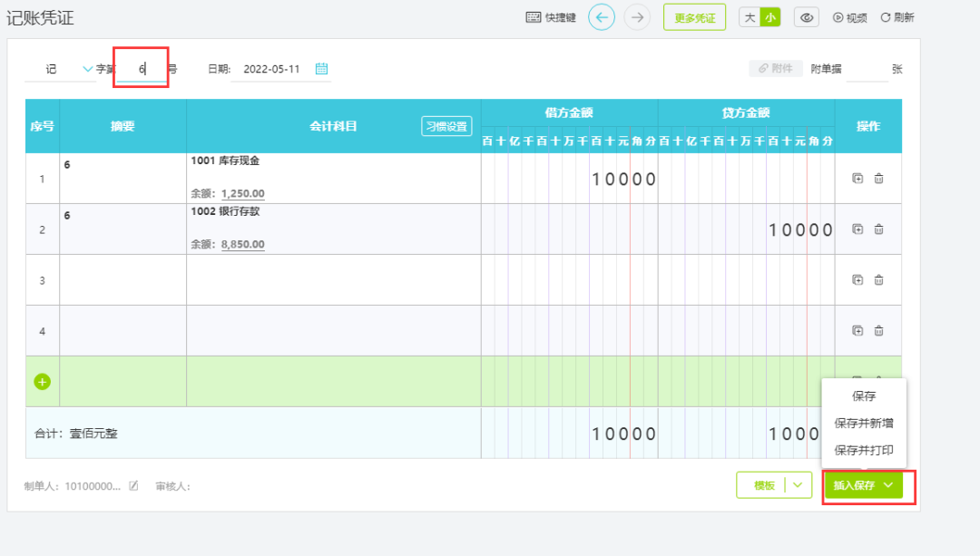Click summary cell of row 1

coord(123,178)
